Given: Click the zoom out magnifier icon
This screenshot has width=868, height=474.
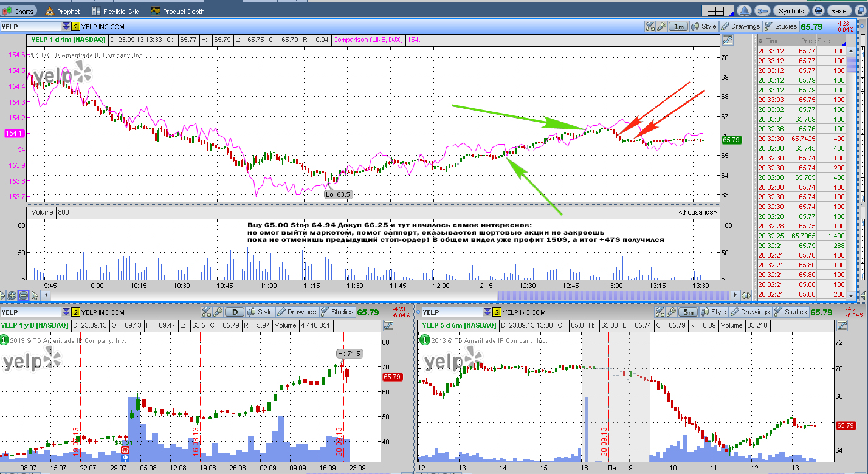Looking at the screenshot, I should 23,295.
